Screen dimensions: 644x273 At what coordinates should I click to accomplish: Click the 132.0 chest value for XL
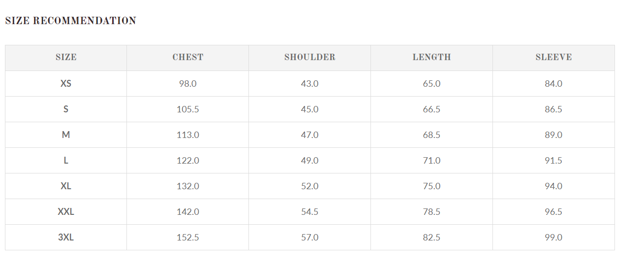(x=188, y=186)
